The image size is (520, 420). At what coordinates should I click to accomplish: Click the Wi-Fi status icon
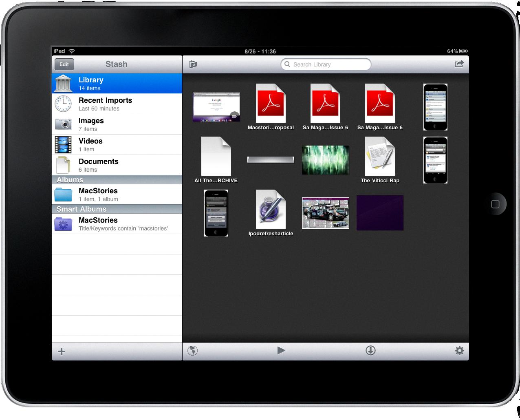[x=72, y=51]
